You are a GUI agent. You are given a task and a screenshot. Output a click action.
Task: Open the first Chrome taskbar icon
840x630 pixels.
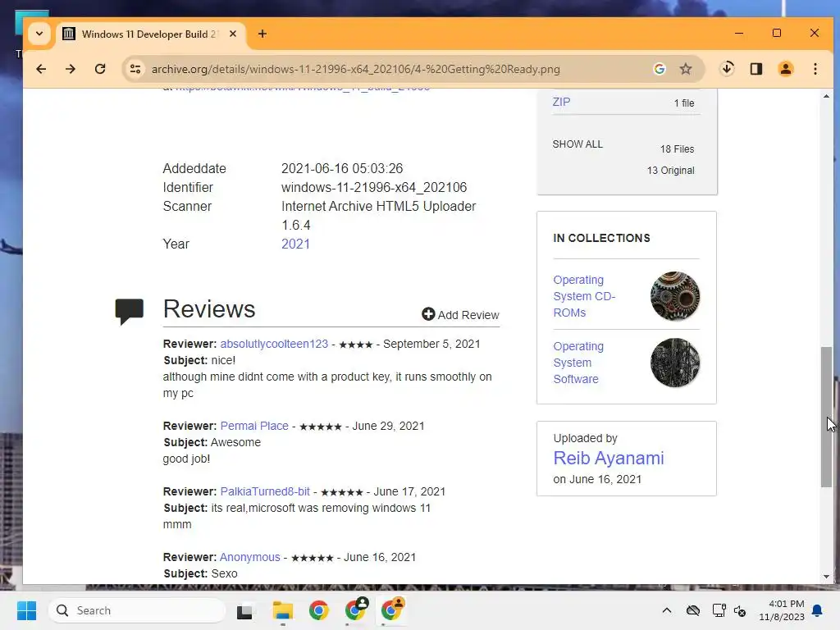point(319,610)
